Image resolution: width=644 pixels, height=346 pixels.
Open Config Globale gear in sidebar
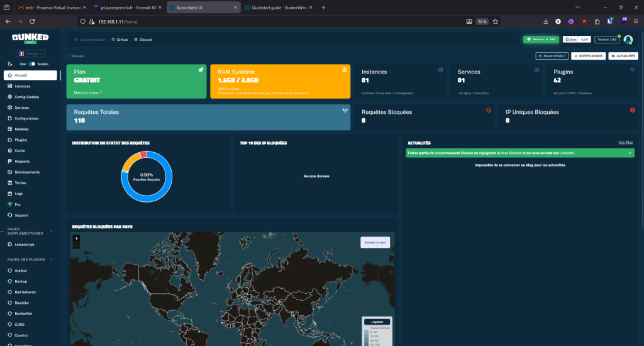(10, 97)
